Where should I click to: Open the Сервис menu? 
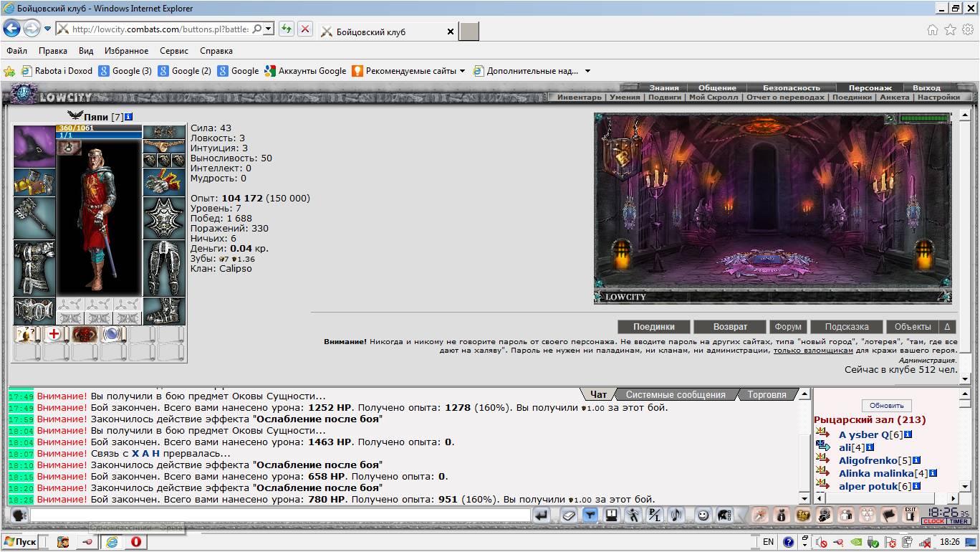click(174, 51)
